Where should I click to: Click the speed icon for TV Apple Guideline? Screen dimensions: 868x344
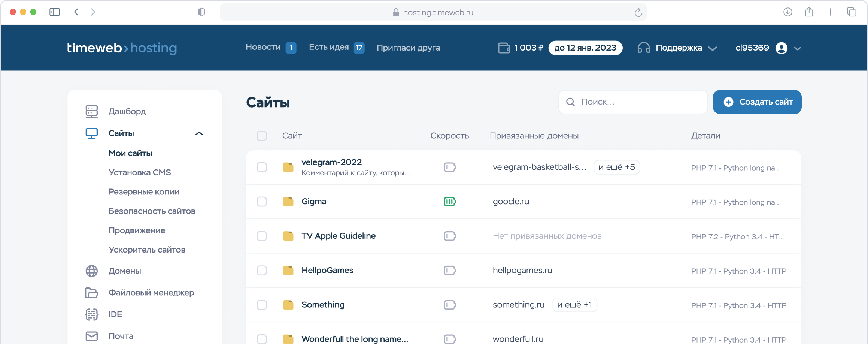450,236
